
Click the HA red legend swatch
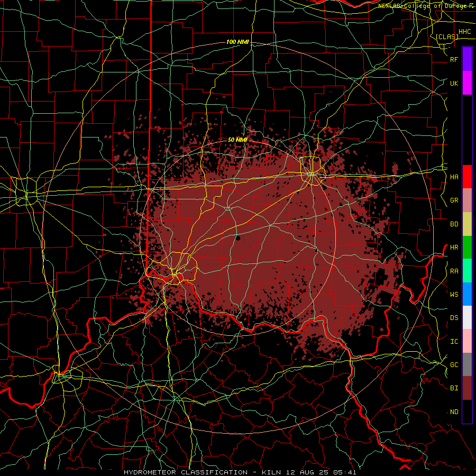coord(467,177)
